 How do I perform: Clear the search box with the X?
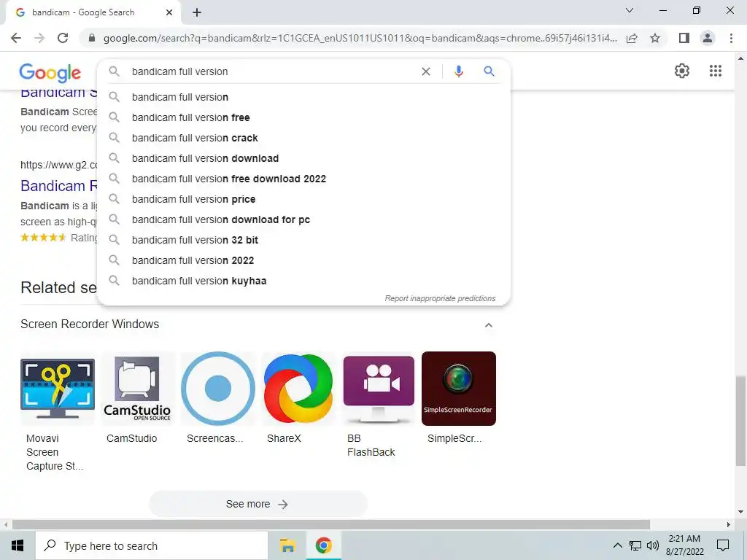(426, 71)
